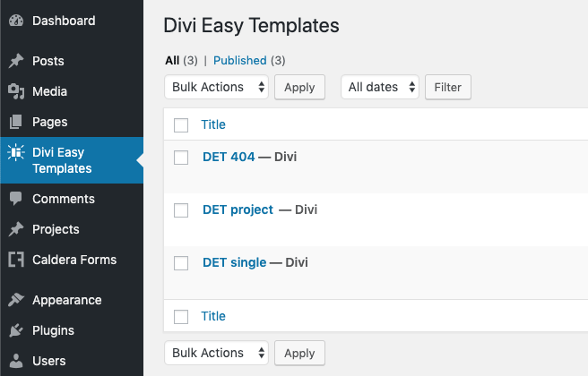Click the Appearance paintbrush icon
The width and height of the screenshot is (588, 376).
(x=15, y=300)
